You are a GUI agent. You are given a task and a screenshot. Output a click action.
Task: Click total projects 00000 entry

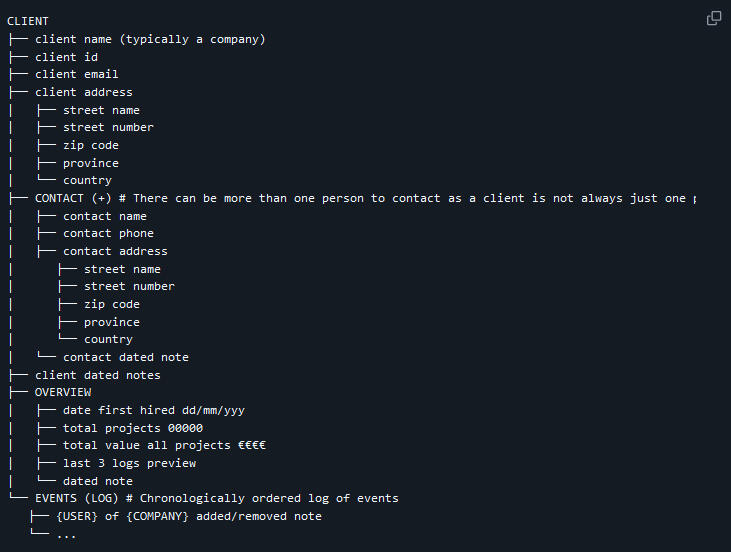point(133,428)
